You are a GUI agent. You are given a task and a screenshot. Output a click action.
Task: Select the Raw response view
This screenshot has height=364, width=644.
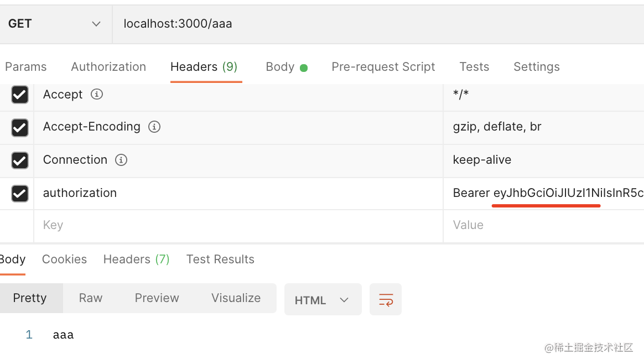click(91, 298)
